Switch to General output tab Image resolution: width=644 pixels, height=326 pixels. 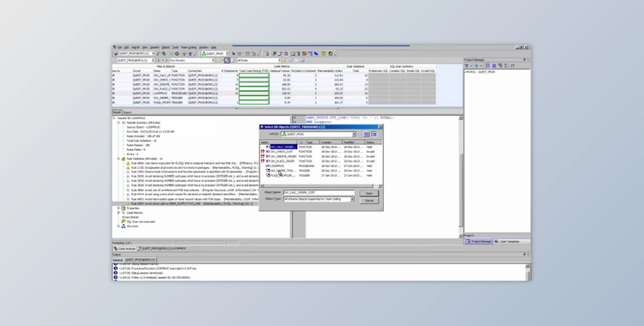coord(118,260)
